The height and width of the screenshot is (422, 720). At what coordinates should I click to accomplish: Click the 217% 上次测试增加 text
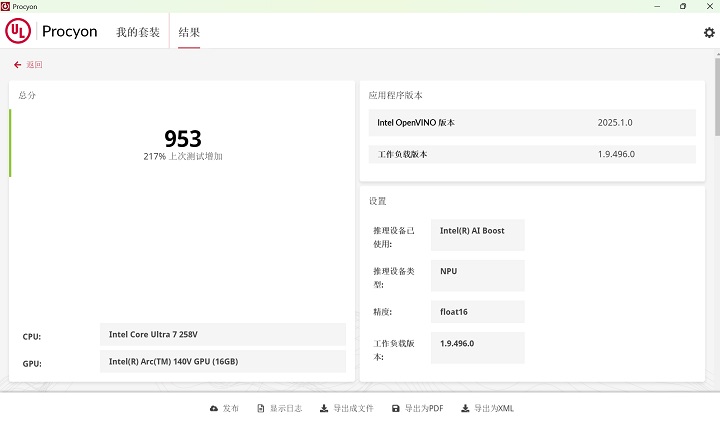click(x=183, y=157)
